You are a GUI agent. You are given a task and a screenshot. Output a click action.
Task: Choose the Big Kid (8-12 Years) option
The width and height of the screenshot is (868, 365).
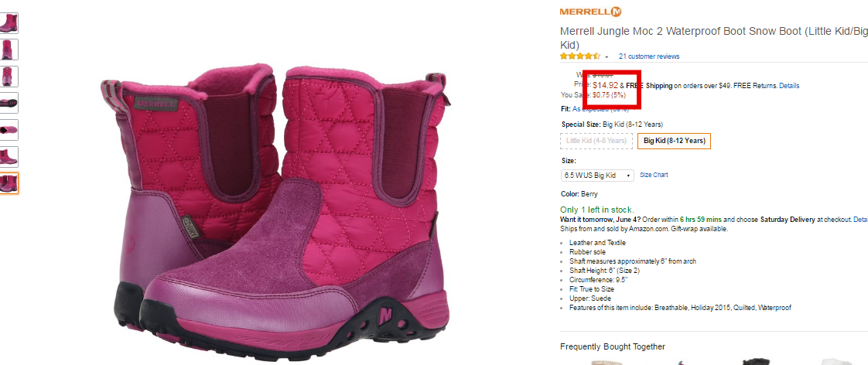click(x=675, y=141)
